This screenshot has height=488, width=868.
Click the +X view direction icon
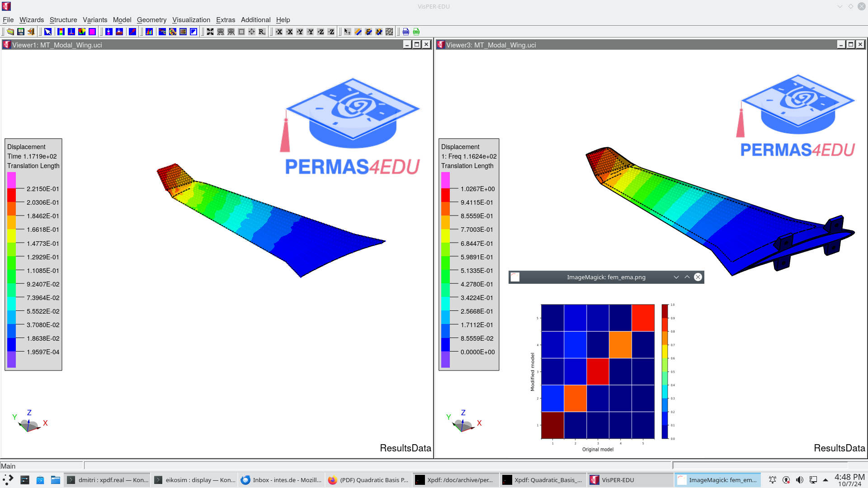(x=279, y=32)
